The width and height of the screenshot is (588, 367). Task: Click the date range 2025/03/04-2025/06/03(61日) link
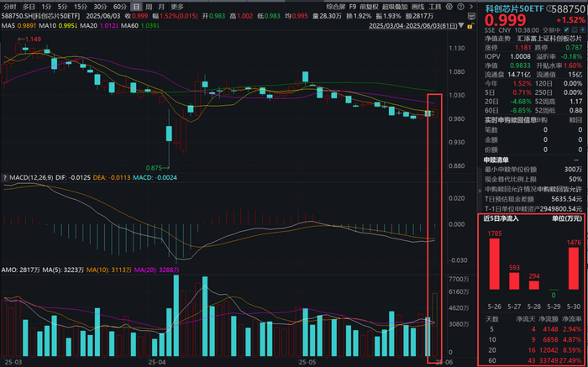click(413, 26)
